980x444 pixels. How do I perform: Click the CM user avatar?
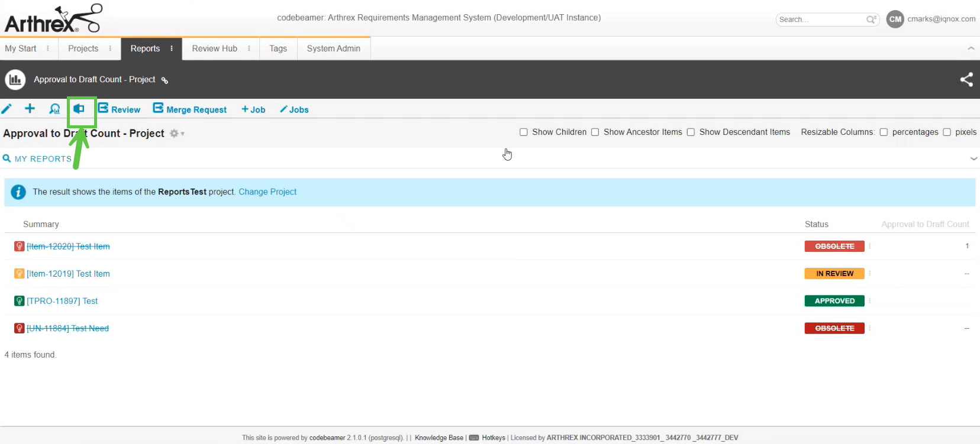[895, 19]
